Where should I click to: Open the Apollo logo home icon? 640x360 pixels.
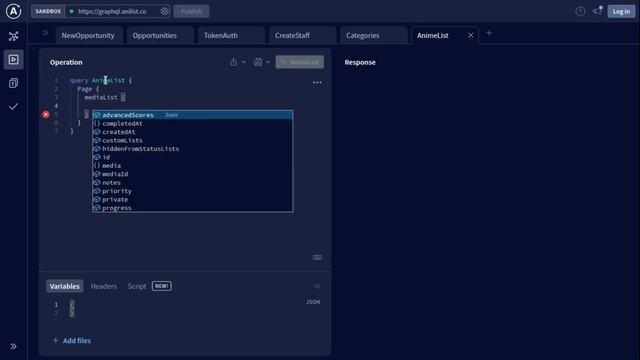tap(13, 11)
